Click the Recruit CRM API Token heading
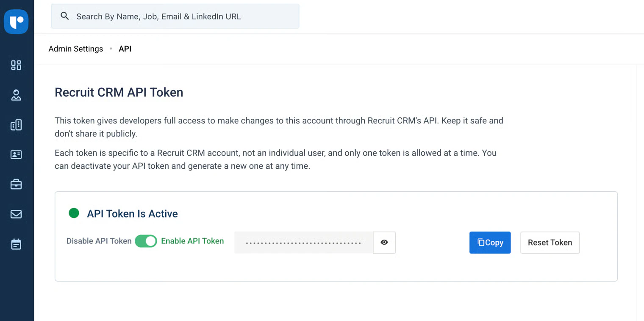This screenshot has height=321, width=644. point(119,92)
